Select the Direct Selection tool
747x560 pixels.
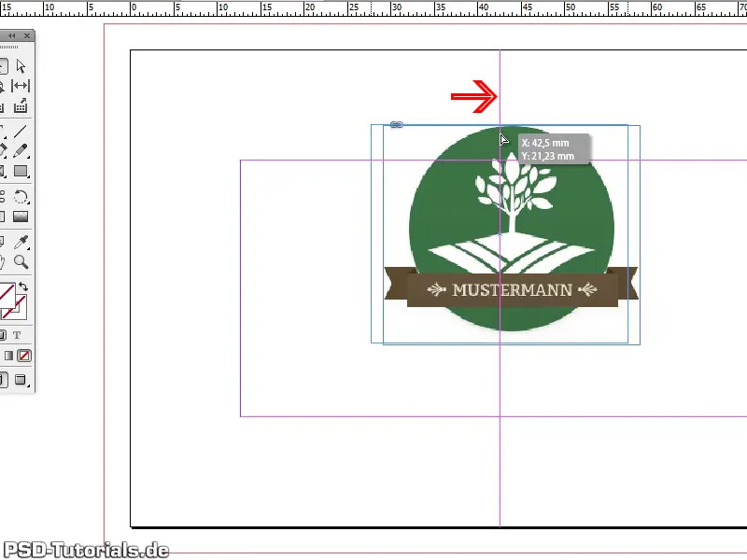(x=21, y=65)
